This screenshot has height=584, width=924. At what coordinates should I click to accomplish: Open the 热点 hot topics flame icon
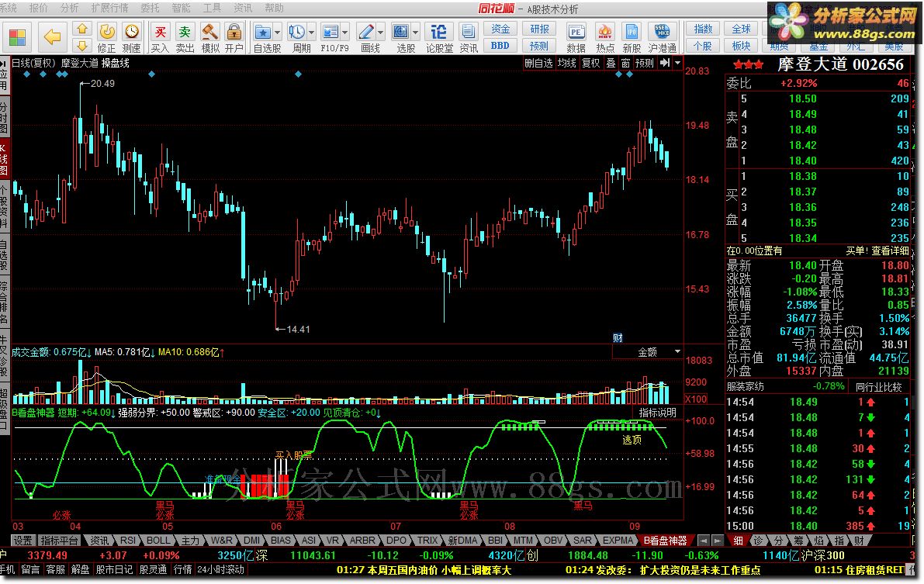click(604, 32)
